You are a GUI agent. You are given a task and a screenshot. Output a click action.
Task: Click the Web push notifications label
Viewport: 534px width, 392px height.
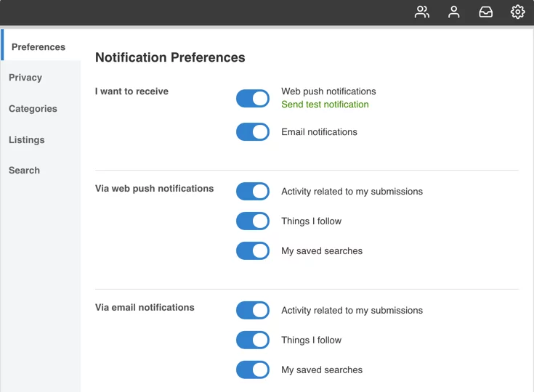coord(328,91)
